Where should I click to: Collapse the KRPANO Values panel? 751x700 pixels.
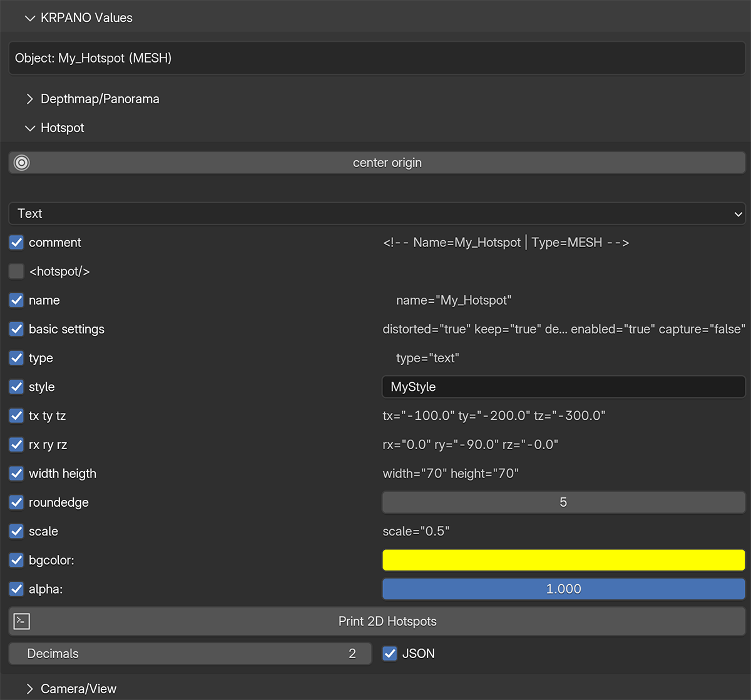(29, 18)
